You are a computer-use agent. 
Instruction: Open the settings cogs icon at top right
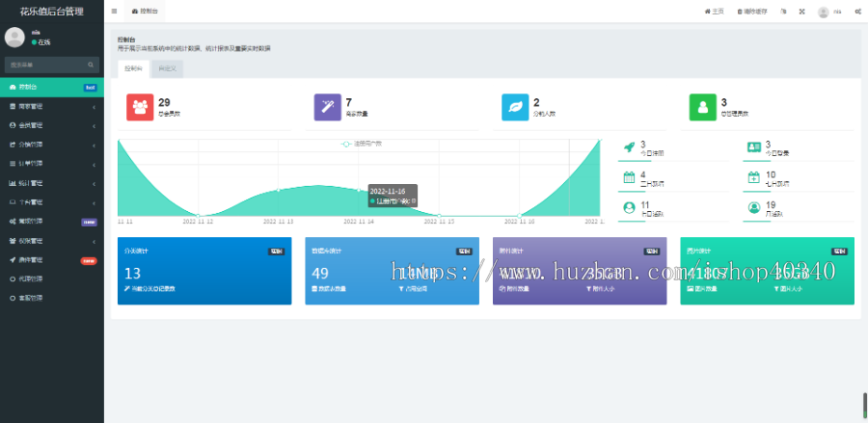pyautogui.click(x=857, y=11)
